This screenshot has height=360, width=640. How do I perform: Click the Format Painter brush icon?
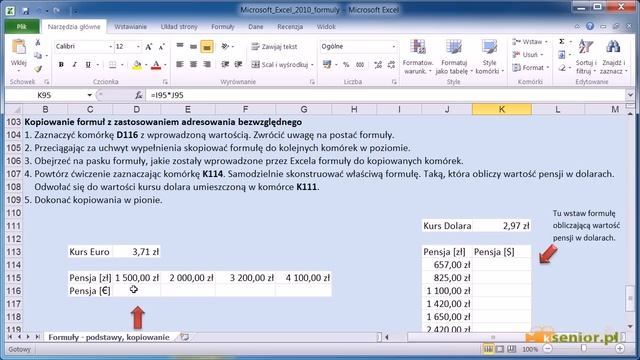tap(38, 69)
